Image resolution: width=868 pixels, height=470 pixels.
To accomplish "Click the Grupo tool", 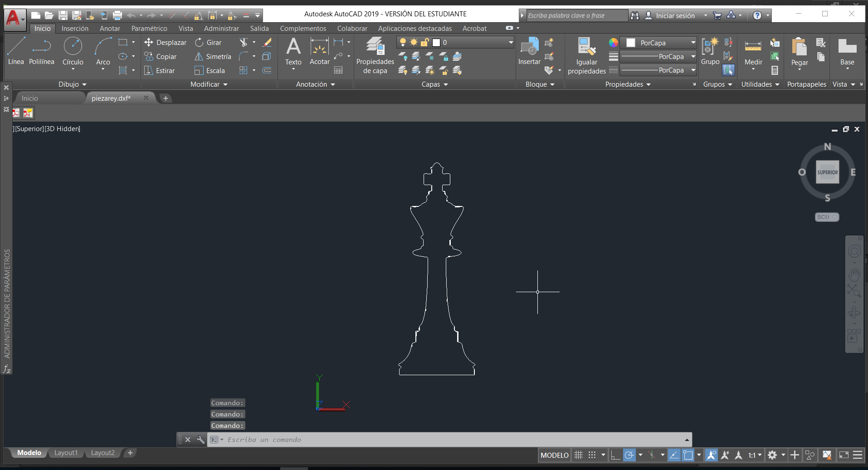I will point(710,51).
